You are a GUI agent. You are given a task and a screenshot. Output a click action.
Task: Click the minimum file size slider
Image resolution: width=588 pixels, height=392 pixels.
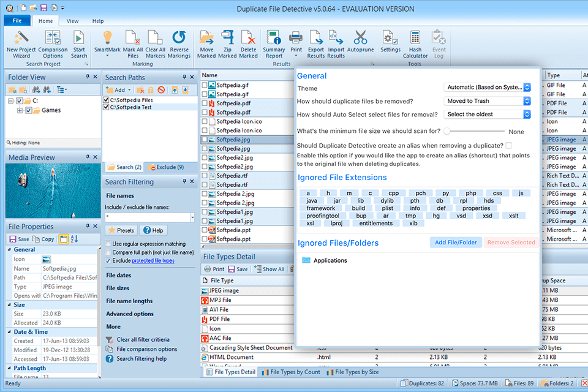pos(448,130)
